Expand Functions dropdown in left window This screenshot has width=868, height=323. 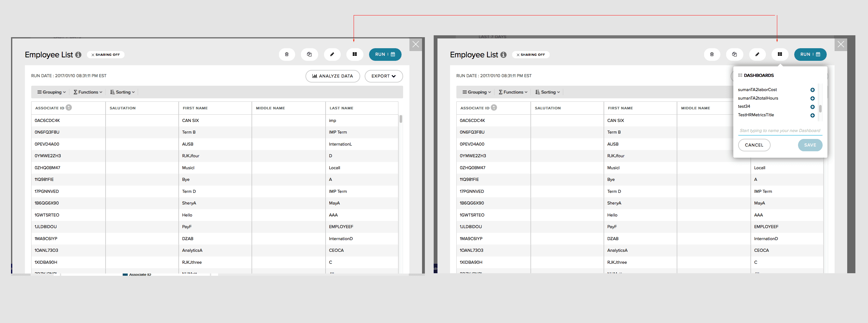click(x=88, y=92)
